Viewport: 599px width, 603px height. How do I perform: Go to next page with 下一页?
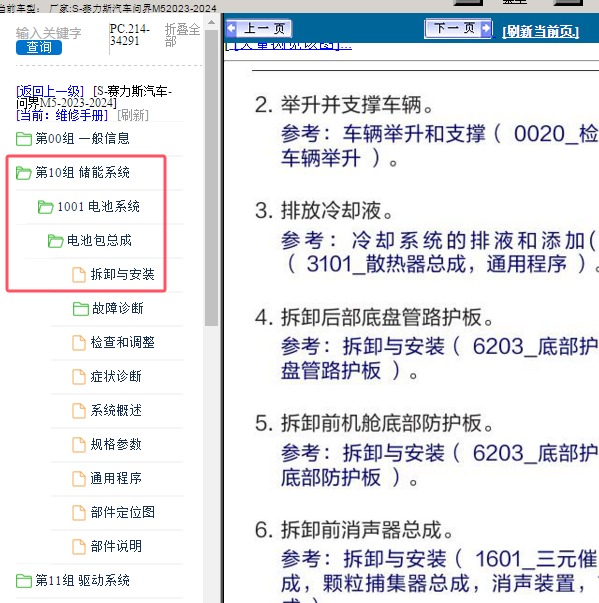pos(458,28)
